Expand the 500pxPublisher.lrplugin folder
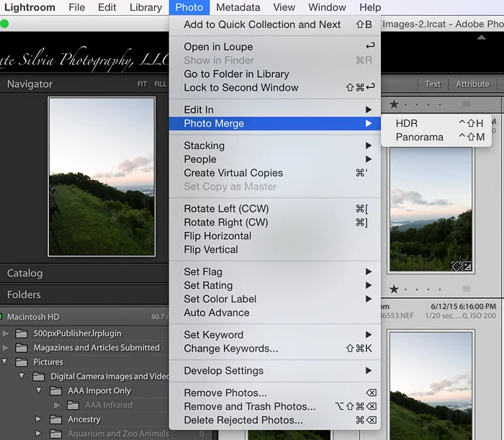 [x=5, y=333]
